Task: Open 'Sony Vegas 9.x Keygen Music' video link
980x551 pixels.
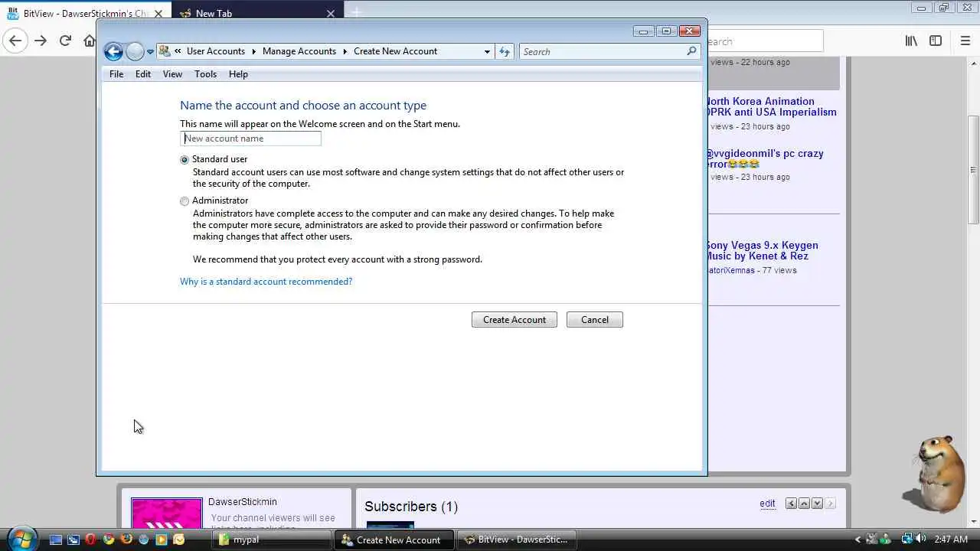Action: (762, 250)
